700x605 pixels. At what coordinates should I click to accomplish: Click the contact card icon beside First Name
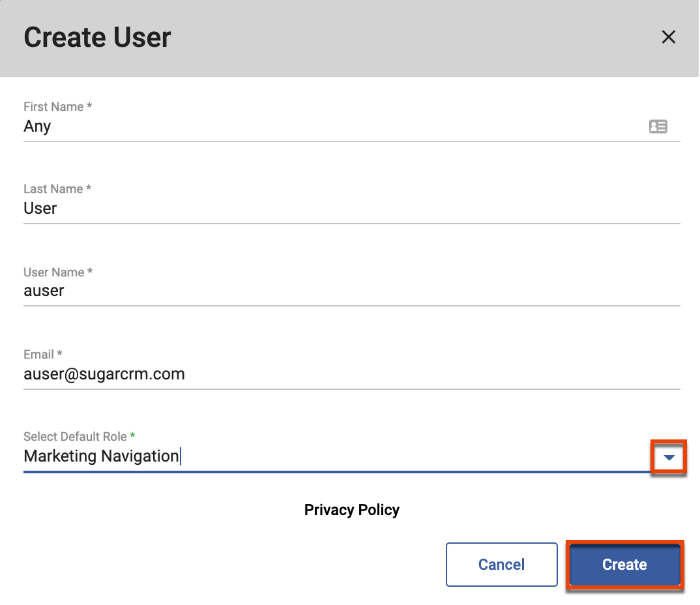[x=658, y=126]
